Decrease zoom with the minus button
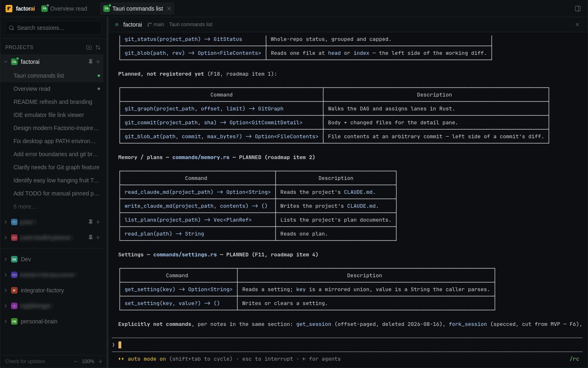Image resolution: width=588 pixels, height=368 pixels. click(76, 361)
